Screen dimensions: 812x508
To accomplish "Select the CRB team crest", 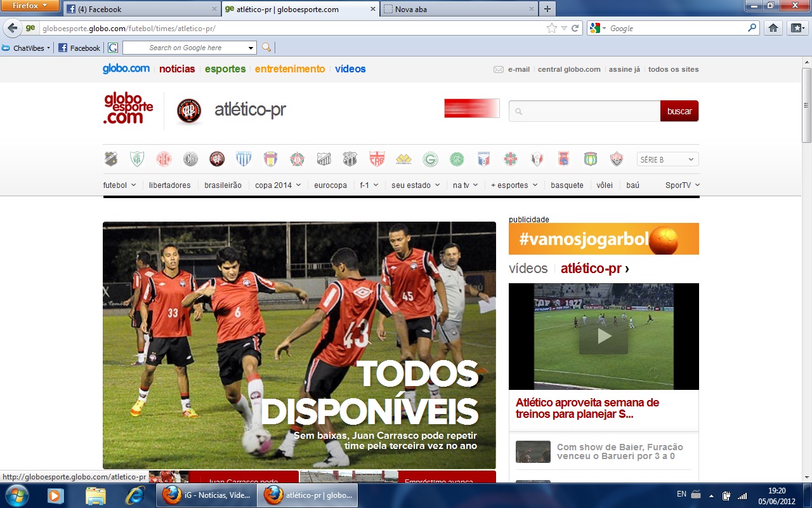I will [377, 159].
